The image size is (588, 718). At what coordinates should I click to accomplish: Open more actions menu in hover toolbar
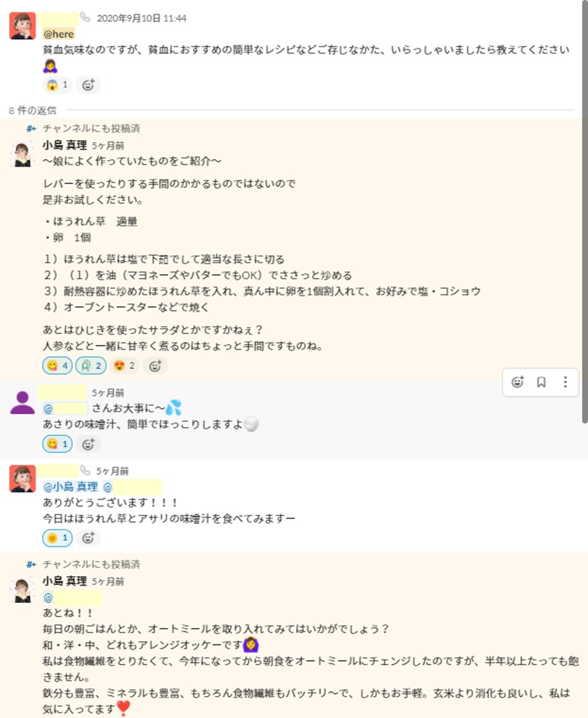pyautogui.click(x=565, y=382)
